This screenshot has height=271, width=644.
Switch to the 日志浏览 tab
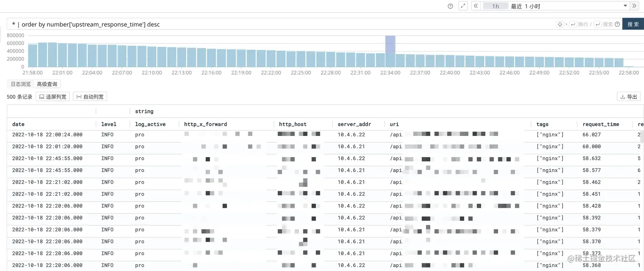tap(20, 84)
